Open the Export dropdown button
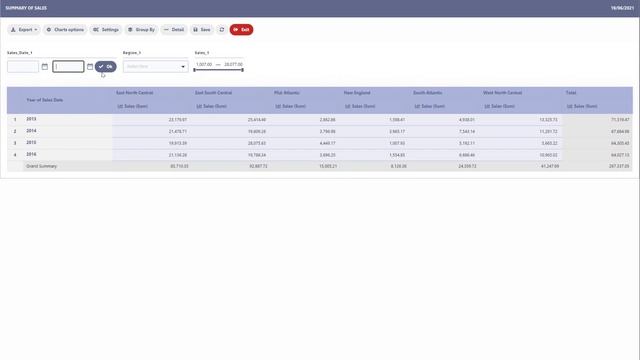Screen dimensions: 640x360 point(24,30)
